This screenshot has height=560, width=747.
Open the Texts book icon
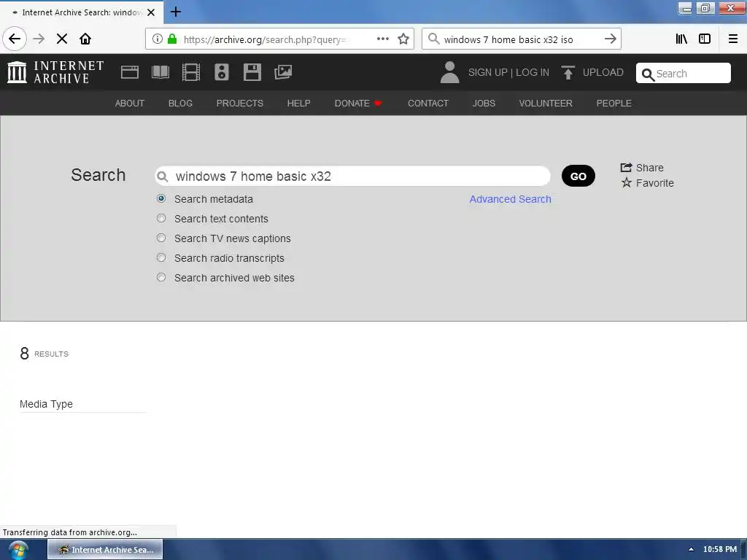(x=160, y=72)
